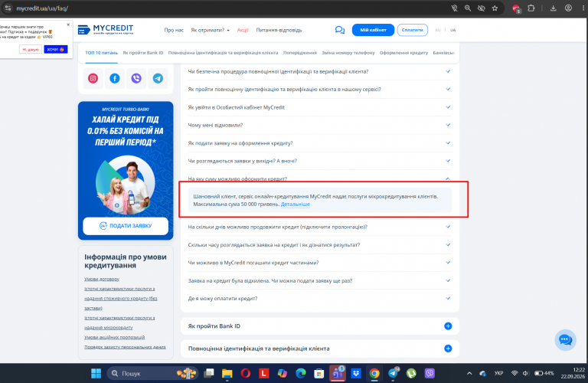Viewport: 588px width, 383px height.
Task: Expand 'Де я можу оплатити кредит?' question
Action: pos(319,299)
